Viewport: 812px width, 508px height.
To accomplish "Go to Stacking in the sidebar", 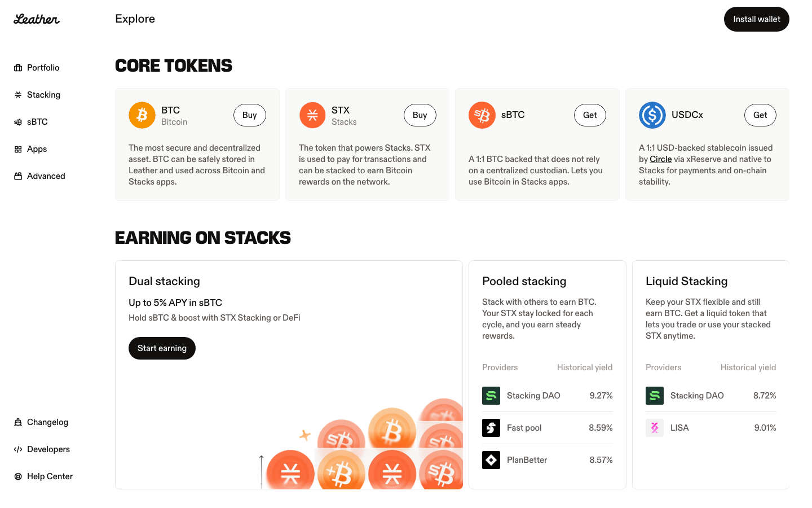I will [x=43, y=95].
